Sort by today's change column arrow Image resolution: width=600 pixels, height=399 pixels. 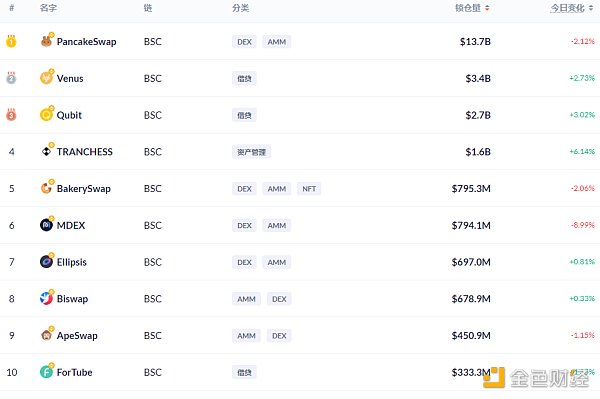coord(591,8)
